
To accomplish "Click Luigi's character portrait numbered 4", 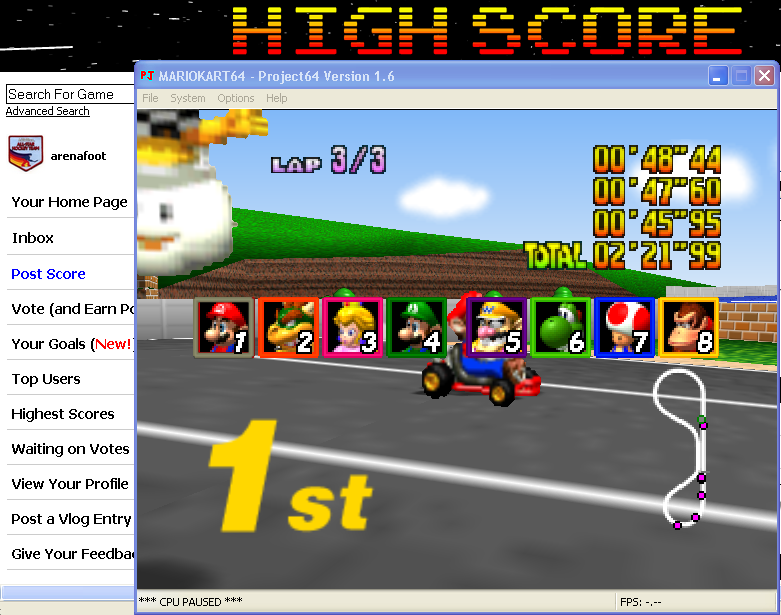I will pos(417,327).
